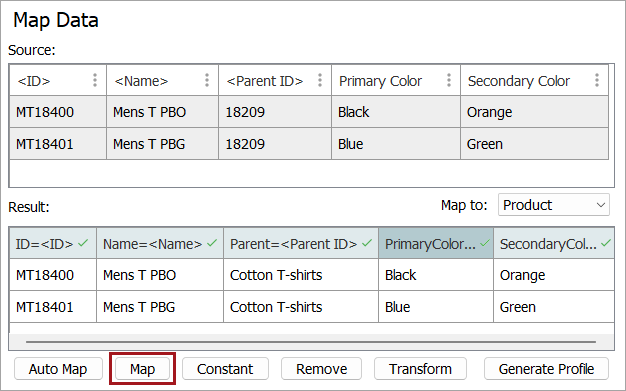Select the <Parent ID> source column header
This screenshot has height=391, width=626.
(x=275, y=80)
